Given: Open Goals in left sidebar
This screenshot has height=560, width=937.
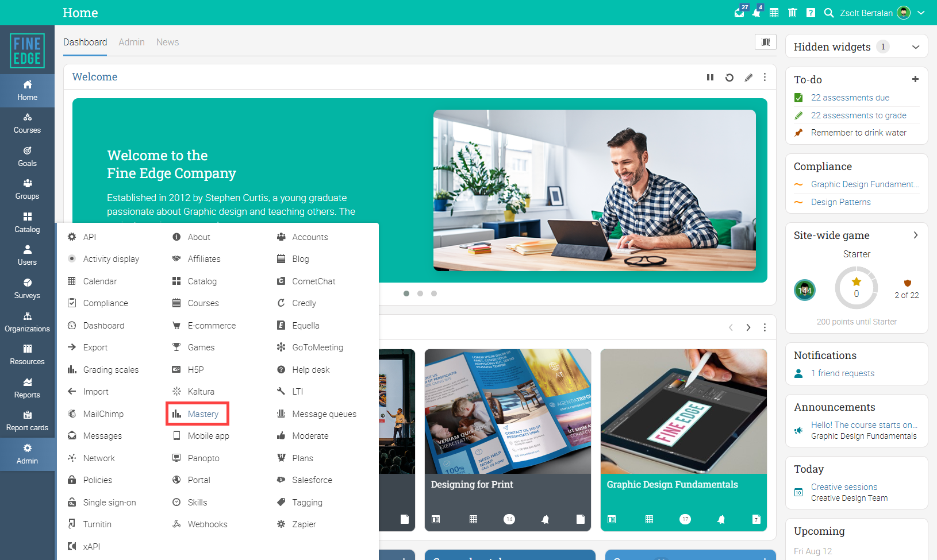Looking at the screenshot, I should [27, 157].
